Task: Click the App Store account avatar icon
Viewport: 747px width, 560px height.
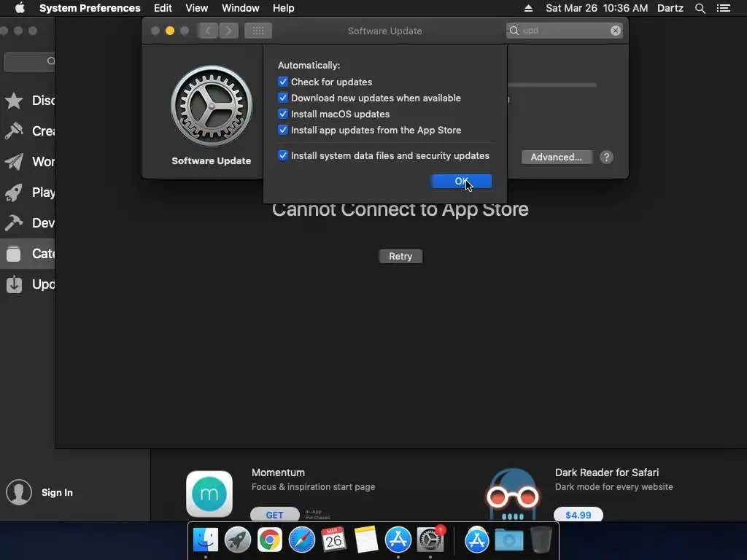Action: (19, 492)
